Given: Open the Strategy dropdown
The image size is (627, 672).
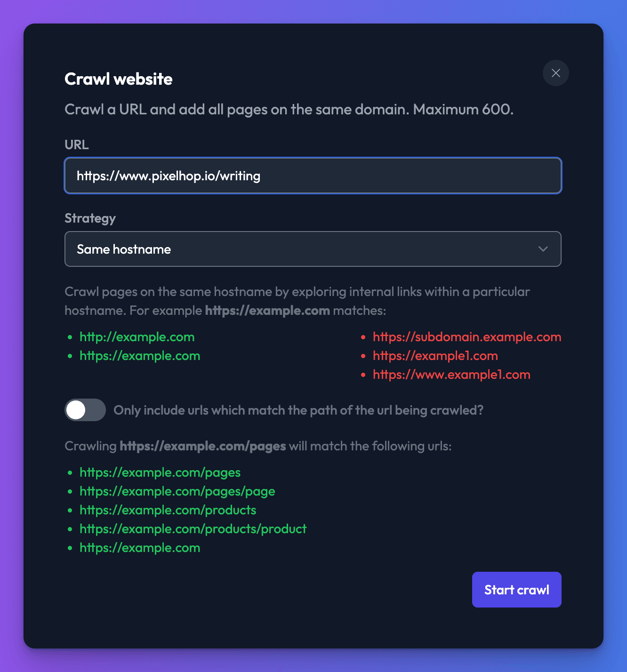Looking at the screenshot, I should tap(313, 249).
